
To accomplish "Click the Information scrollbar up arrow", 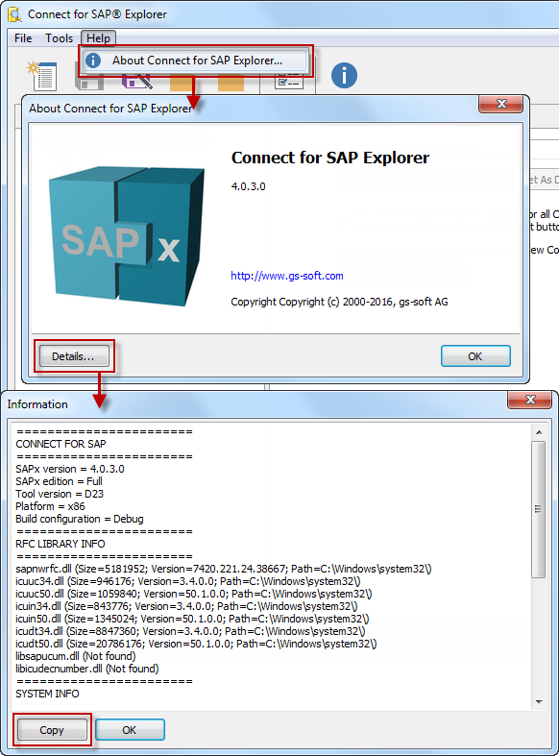I will pos(539,432).
